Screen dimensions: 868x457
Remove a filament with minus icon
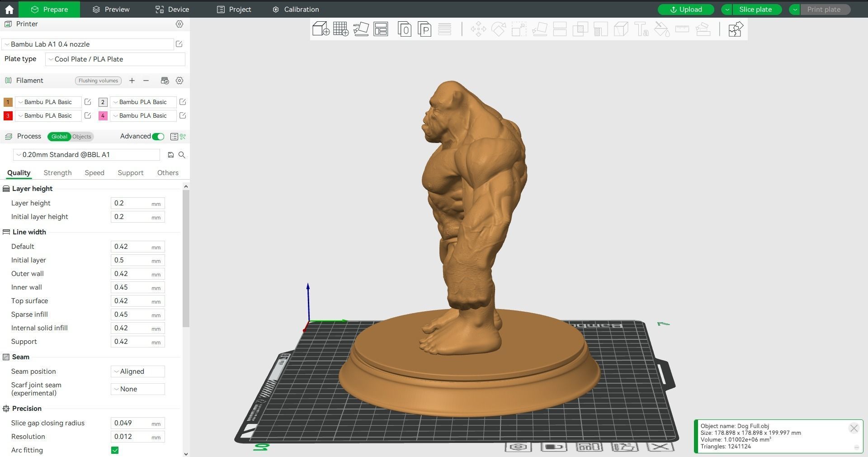pos(146,81)
